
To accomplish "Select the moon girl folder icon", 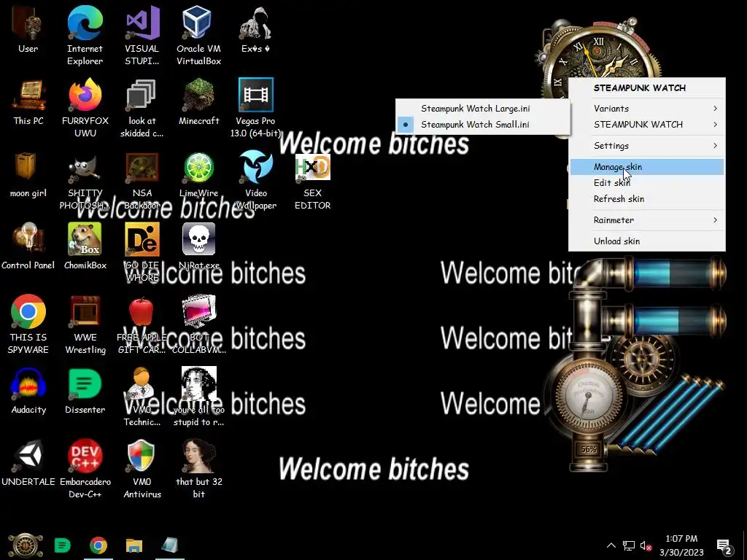I will point(28,174).
